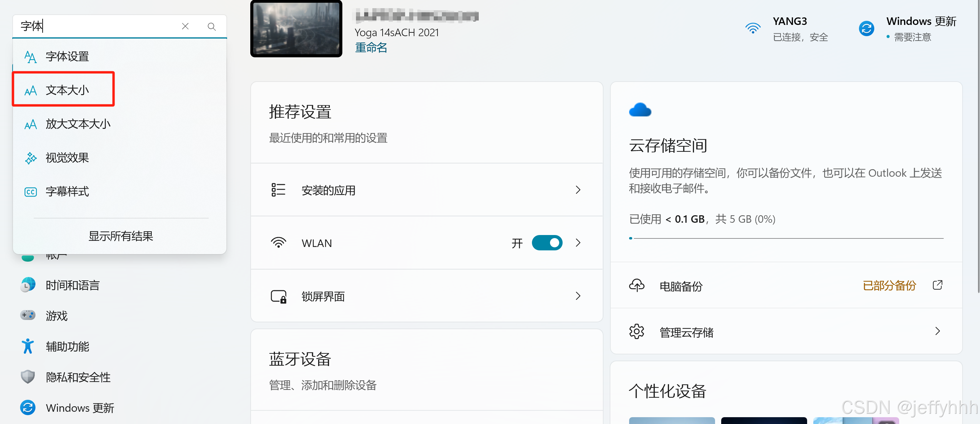Choose 字幕样式 from search results

coord(67,191)
